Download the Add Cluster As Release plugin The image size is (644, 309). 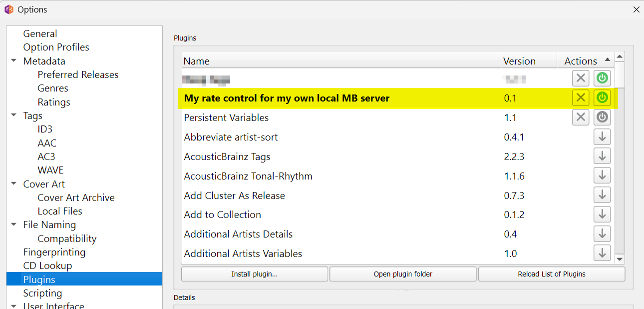(x=602, y=195)
